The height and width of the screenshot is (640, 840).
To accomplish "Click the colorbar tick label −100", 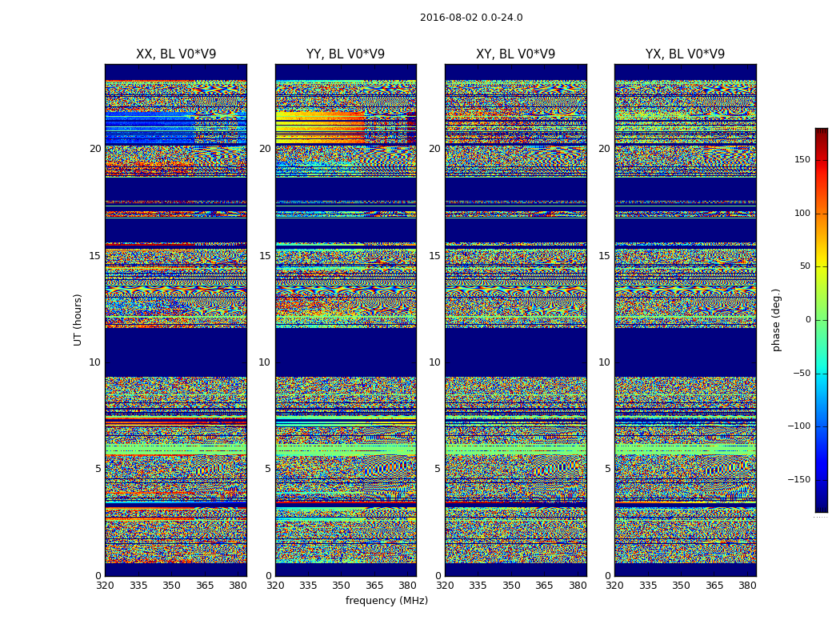I will click(798, 426).
